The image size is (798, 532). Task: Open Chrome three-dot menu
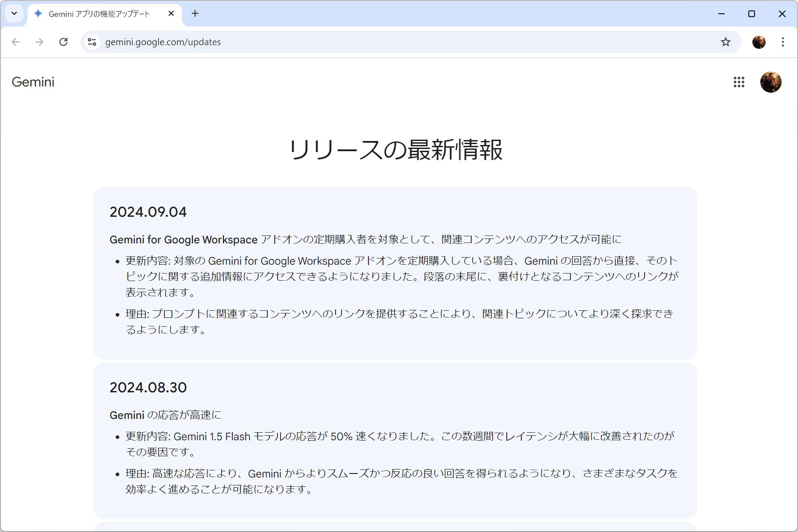[x=783, y=42]
